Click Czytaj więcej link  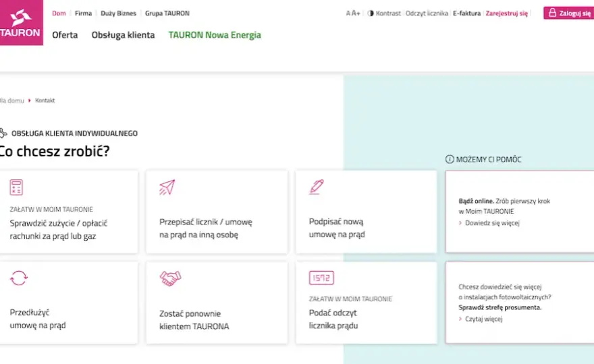pos(484,319)
